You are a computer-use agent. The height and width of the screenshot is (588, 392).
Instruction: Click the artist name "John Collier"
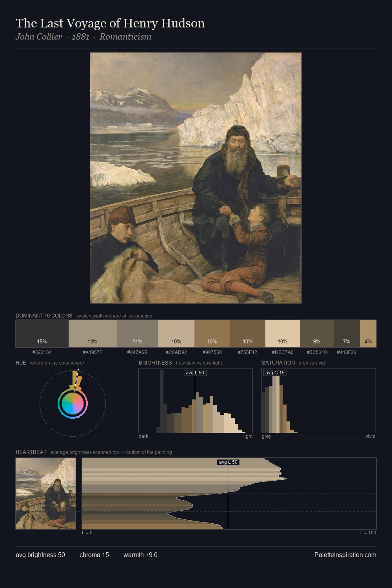point(39,37)
